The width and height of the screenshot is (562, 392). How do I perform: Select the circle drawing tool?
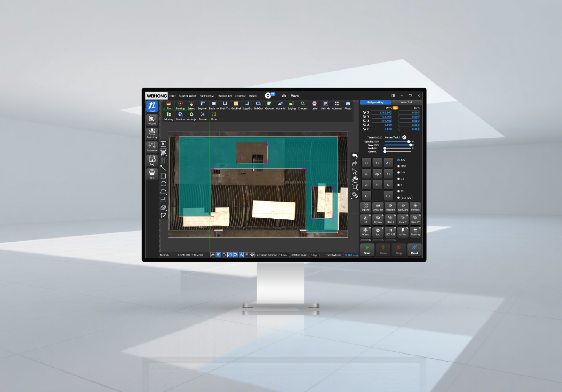(x=163, y=184)
